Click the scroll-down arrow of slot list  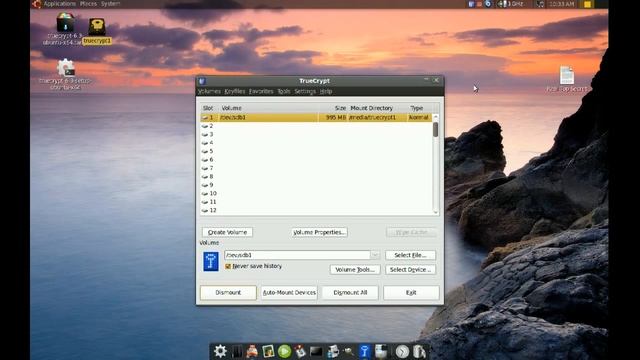tap(436, 213)
